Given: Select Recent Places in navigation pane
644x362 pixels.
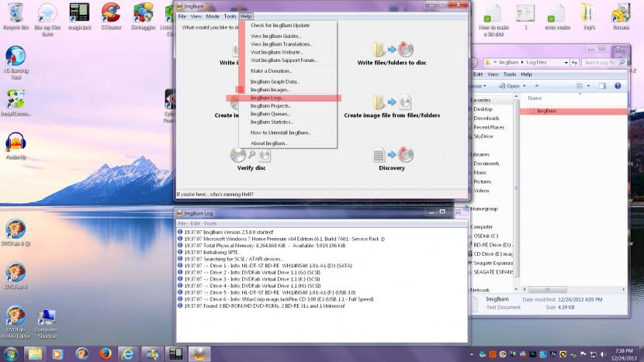Looking at the screenshot, I should [488, 127].
